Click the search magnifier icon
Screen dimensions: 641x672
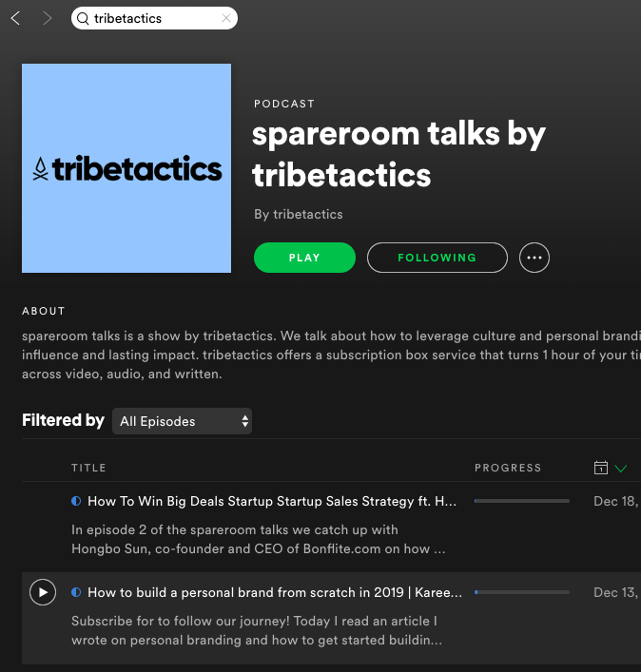pyautogui.click(x=83, y=18)
